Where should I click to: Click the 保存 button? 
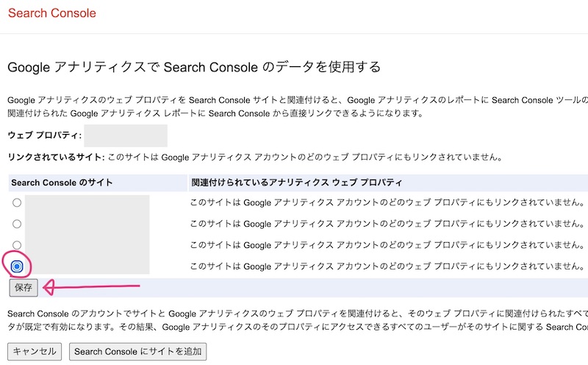[24, 288]
